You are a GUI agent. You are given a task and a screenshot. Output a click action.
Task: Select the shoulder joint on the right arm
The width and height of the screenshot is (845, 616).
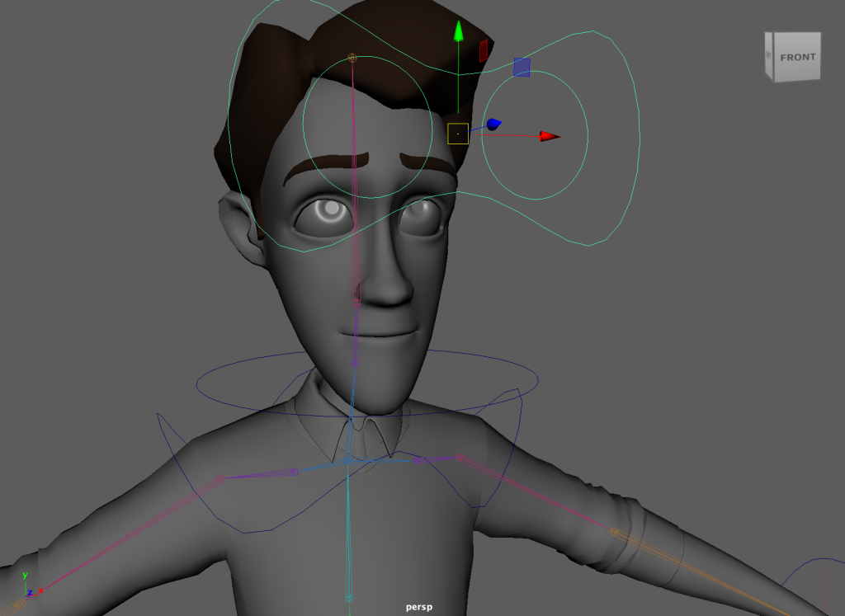pos(460,458)
